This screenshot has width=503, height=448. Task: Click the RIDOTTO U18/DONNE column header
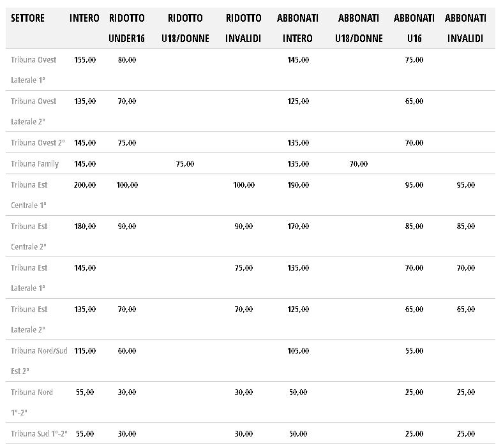pos(185,28)
